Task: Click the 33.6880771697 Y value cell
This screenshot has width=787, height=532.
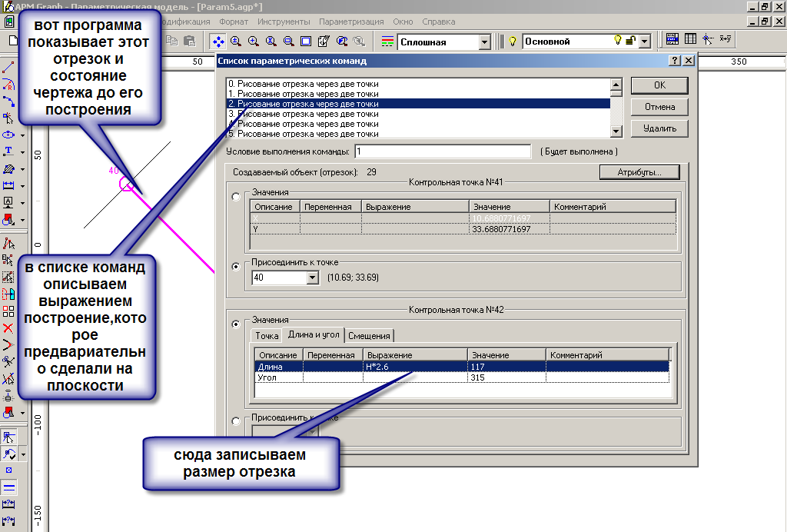Action: click(x=510, y=229)
